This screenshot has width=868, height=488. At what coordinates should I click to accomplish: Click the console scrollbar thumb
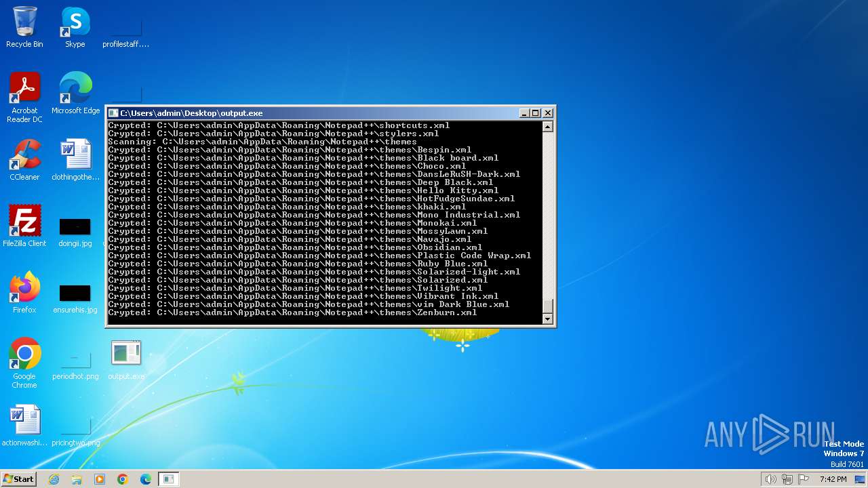click(548, 306)
